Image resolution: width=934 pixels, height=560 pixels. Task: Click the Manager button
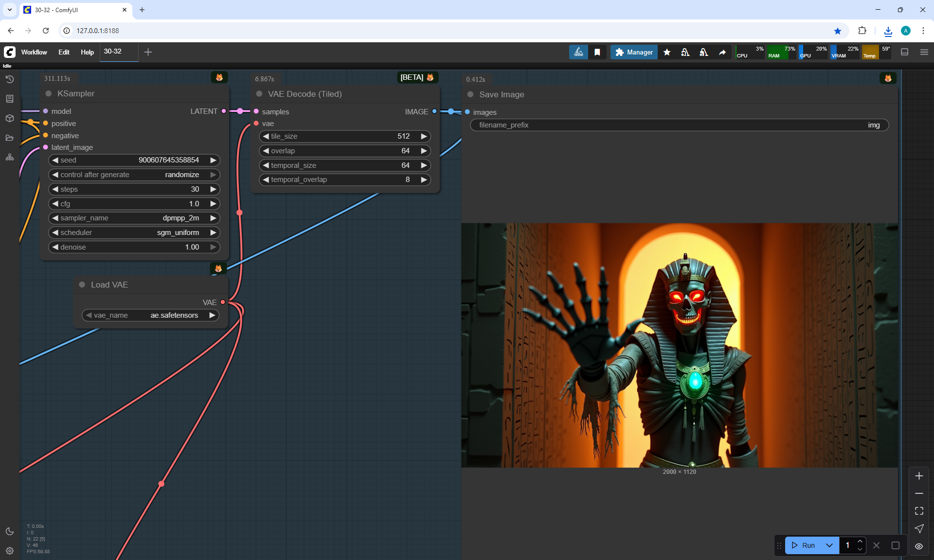pyautogui.click(x=634, y=52)
